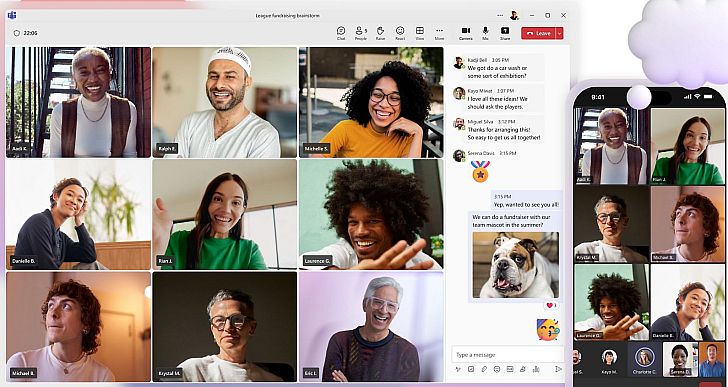The width and height of the screenshot is (728, 387).
Task: Open the polls chart icon in compose bar
Action: pos(536,369)
